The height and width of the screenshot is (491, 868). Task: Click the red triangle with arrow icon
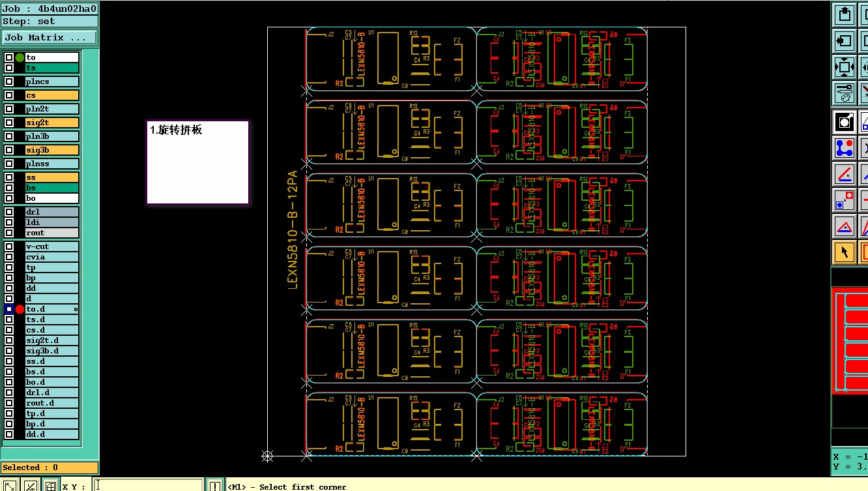845,226
